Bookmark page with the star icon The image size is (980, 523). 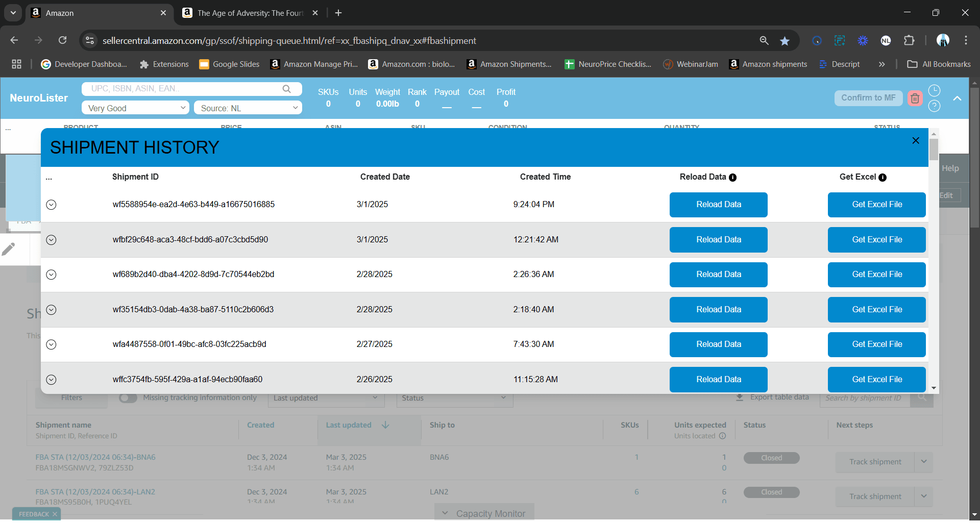(785, 41)
